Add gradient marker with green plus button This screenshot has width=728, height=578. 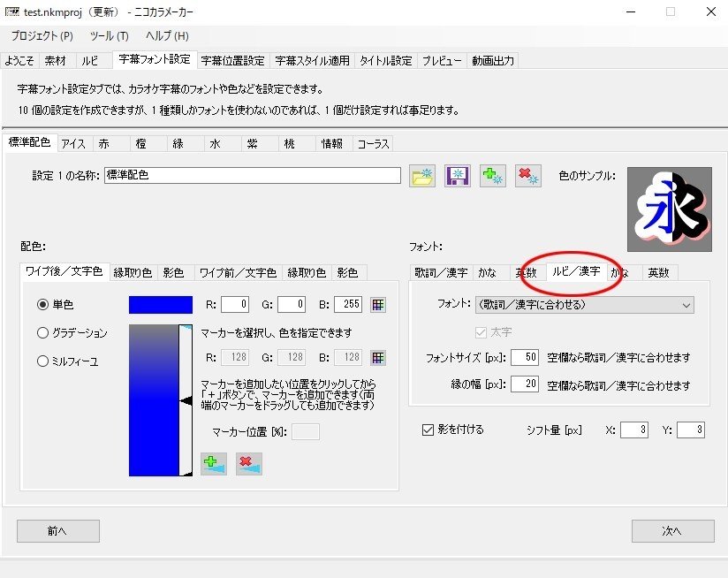[x=214, y=464]
